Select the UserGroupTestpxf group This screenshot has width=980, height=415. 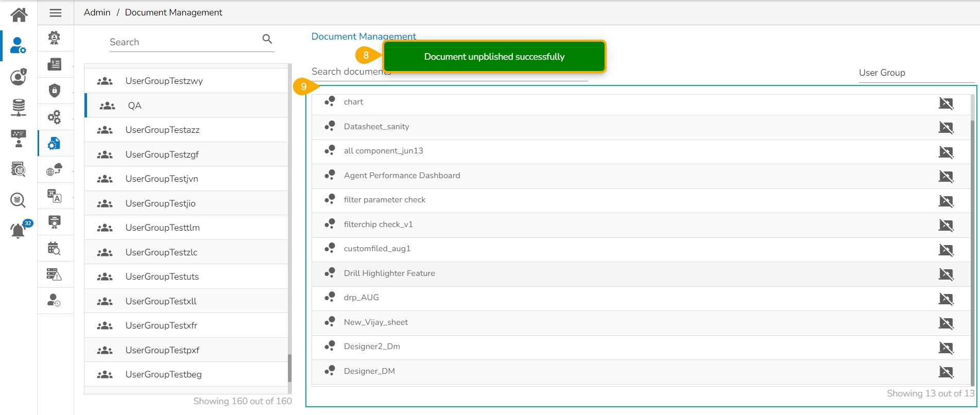pos(186,350)
